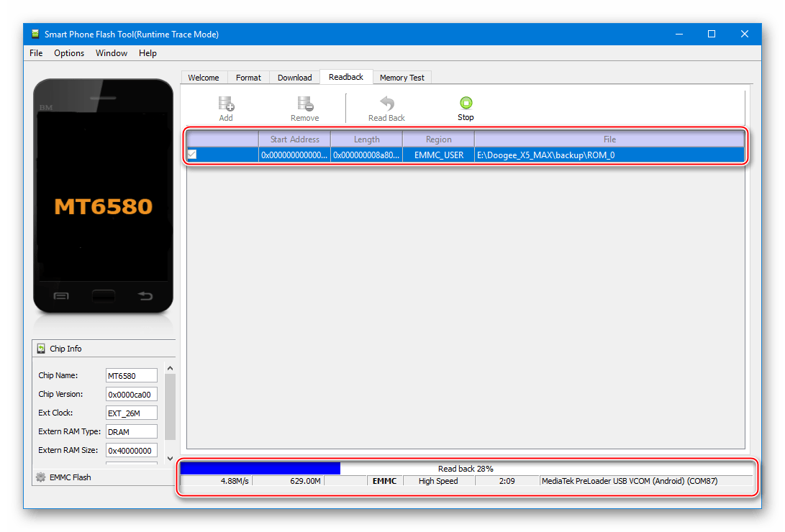Open the Window menu

pyautogui.click(x=111, y=53)
